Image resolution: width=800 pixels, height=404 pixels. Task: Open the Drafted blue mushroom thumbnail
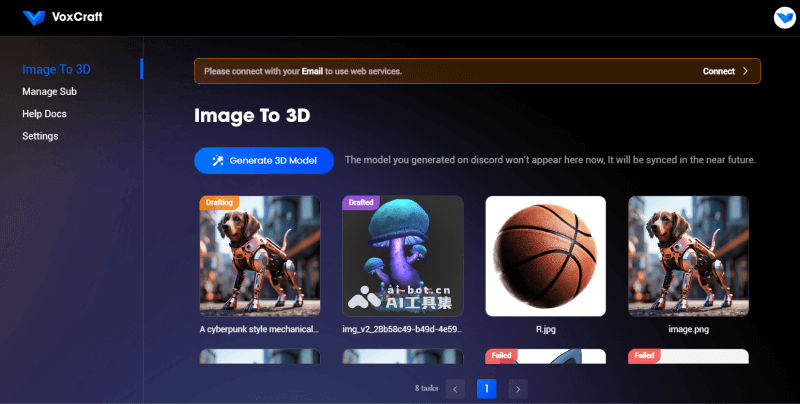click(x=403, y=256)
